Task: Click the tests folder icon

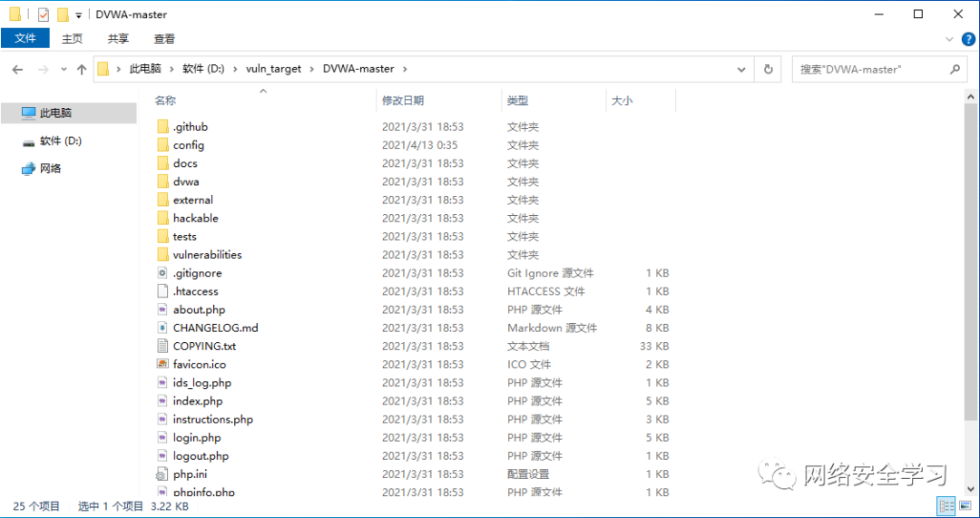Action: (162, 236)
